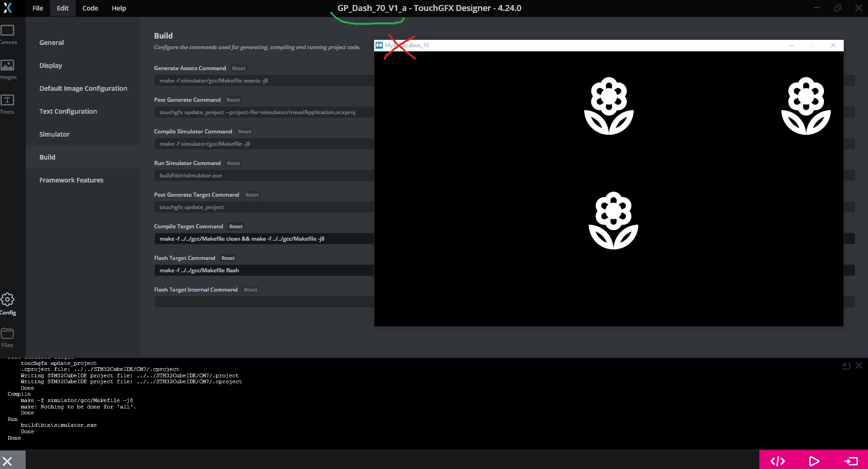Open the Canvas view in sidebar
Image resolution: width=868 pixels, height=469 pixels.
tap(7, 35)
